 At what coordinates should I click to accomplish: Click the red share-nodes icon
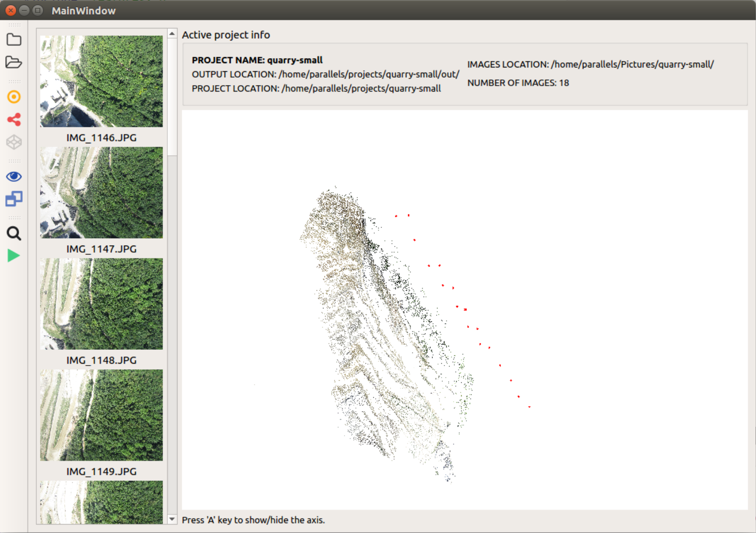click(x=14, y=120)
